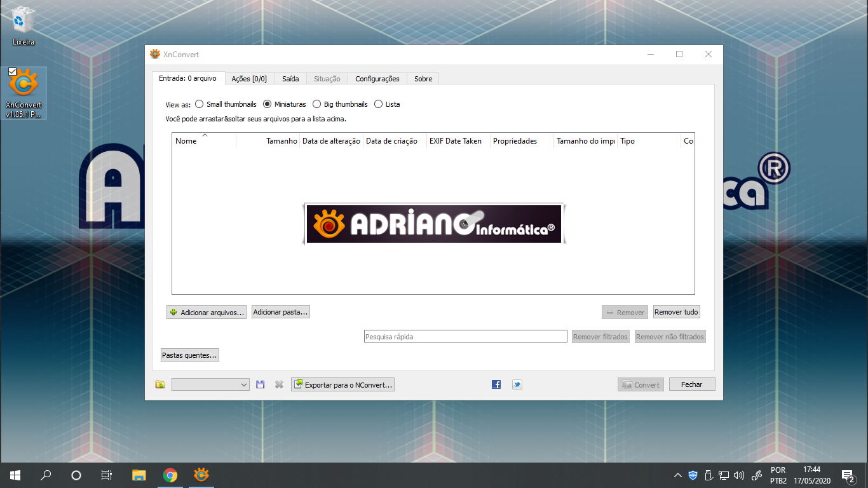Open the XnConvert desktop shortcut
868x488 pixels.
23,83
